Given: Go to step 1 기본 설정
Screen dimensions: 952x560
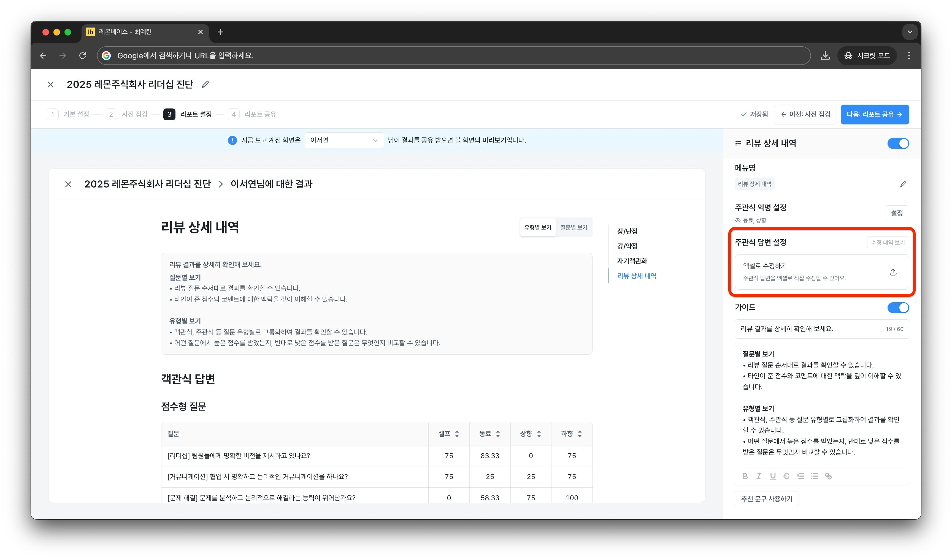Looking at the screenshot, I should point(68,115).
